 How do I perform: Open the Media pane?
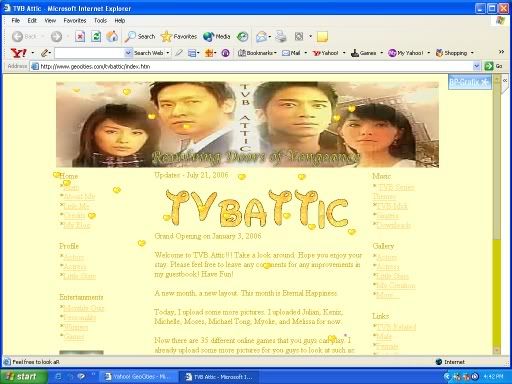(217, 36)
